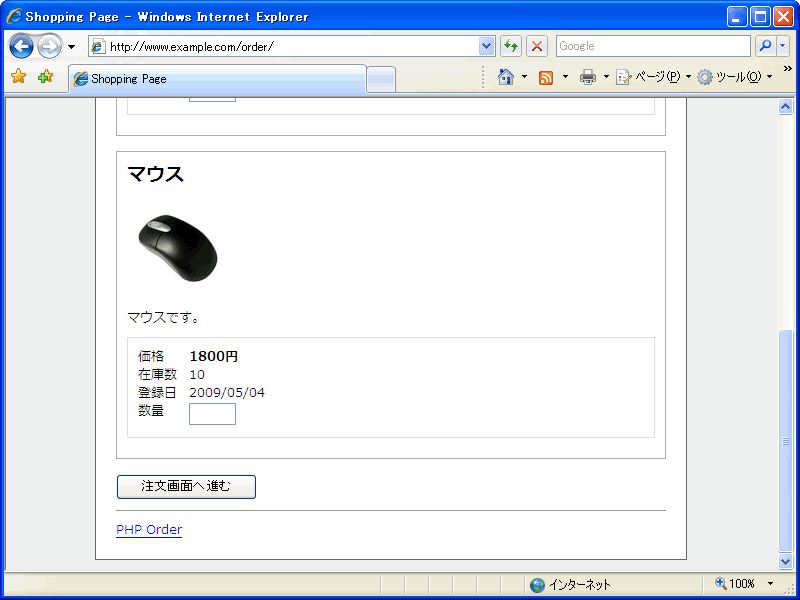Click the RSS feeds icon
This screenshot has width=800, height=600.
pyautogui.click(x=546, y=77)
